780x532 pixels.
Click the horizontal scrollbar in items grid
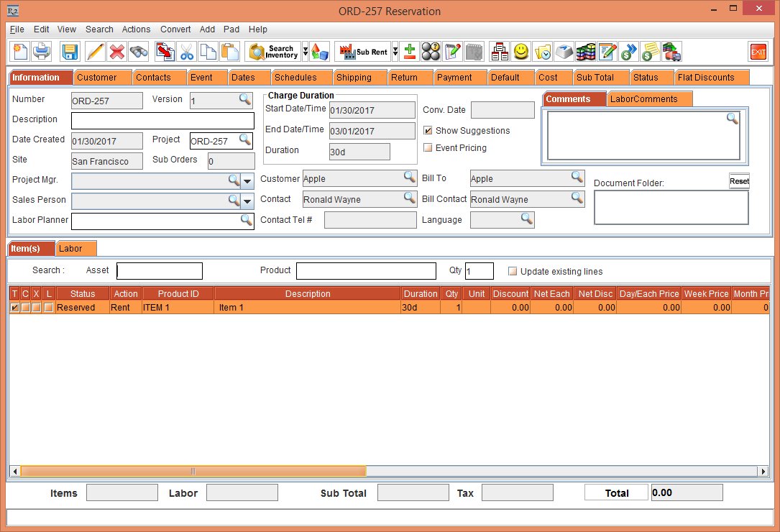(193, 472)
